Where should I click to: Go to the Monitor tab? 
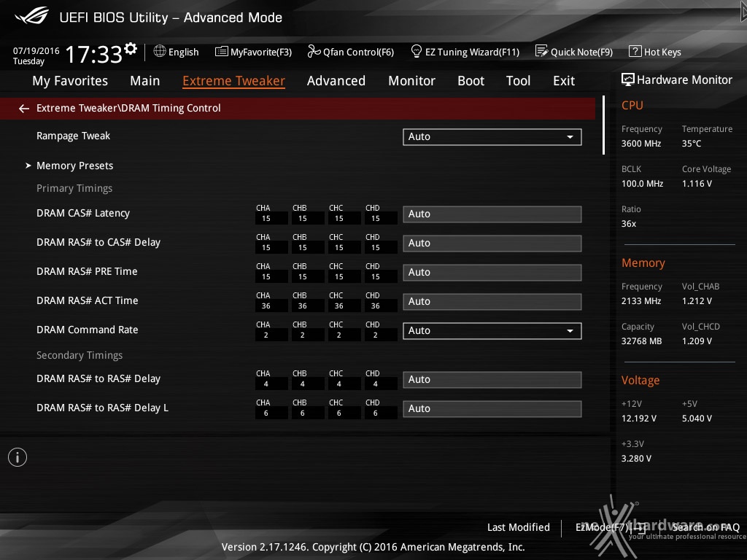coord(411,81)
